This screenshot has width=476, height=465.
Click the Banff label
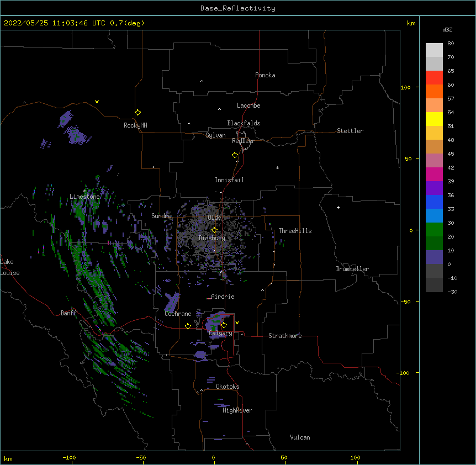68,313
